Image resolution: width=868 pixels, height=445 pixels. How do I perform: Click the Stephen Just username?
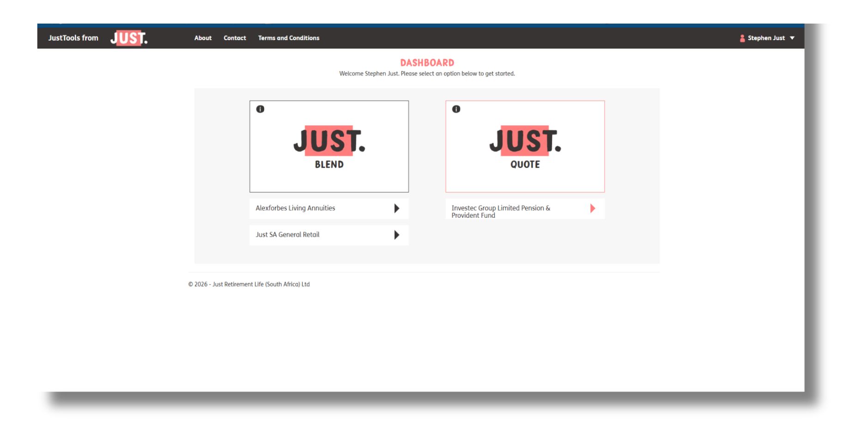pos(766,38)
